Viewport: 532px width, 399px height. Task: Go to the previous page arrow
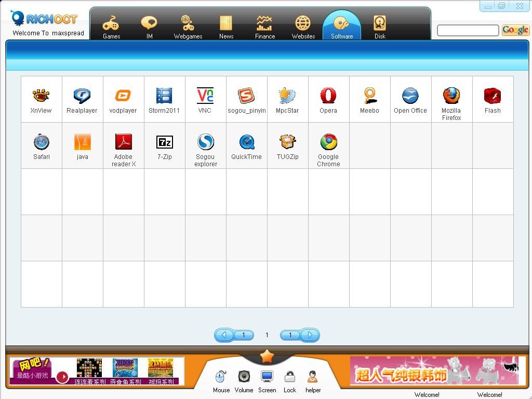point(224,335)
